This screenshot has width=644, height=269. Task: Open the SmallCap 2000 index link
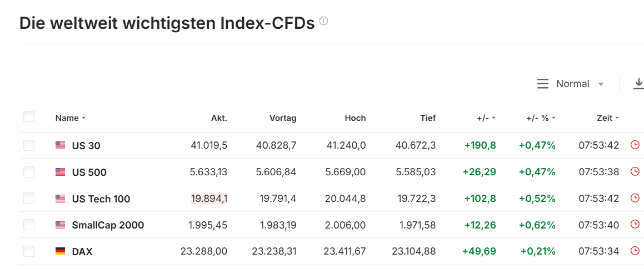pyautogui.click(x=108, y=225)
